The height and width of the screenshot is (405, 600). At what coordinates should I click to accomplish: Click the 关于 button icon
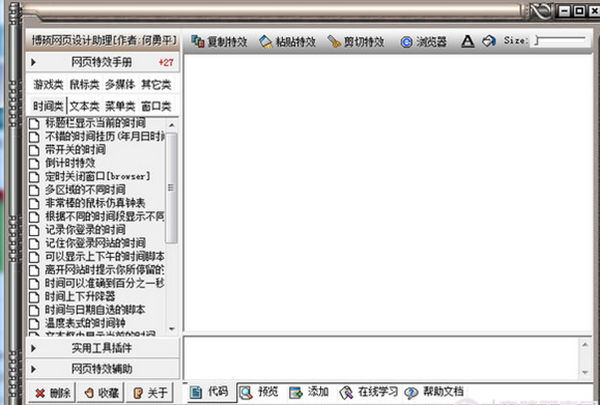coord(138,393)
